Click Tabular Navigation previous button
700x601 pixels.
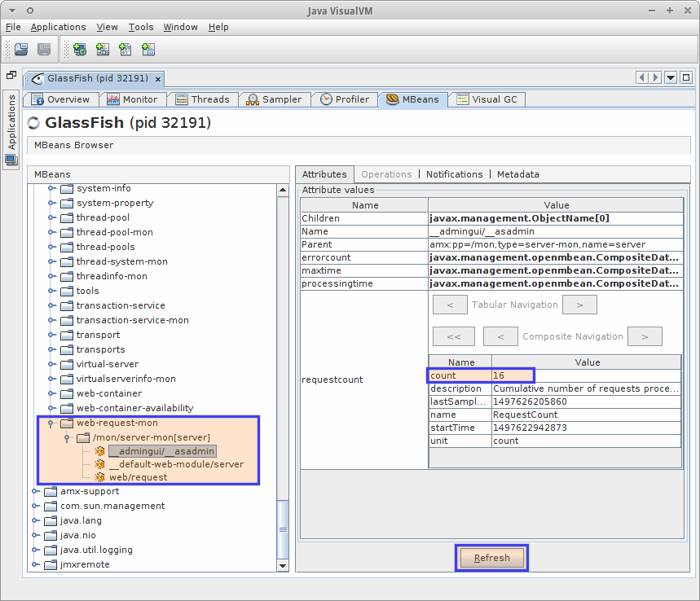tap(450, 305)
